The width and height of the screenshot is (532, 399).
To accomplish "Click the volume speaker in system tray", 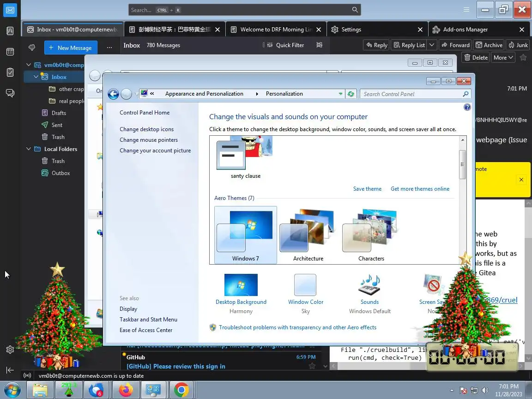I will coord(485,391).
